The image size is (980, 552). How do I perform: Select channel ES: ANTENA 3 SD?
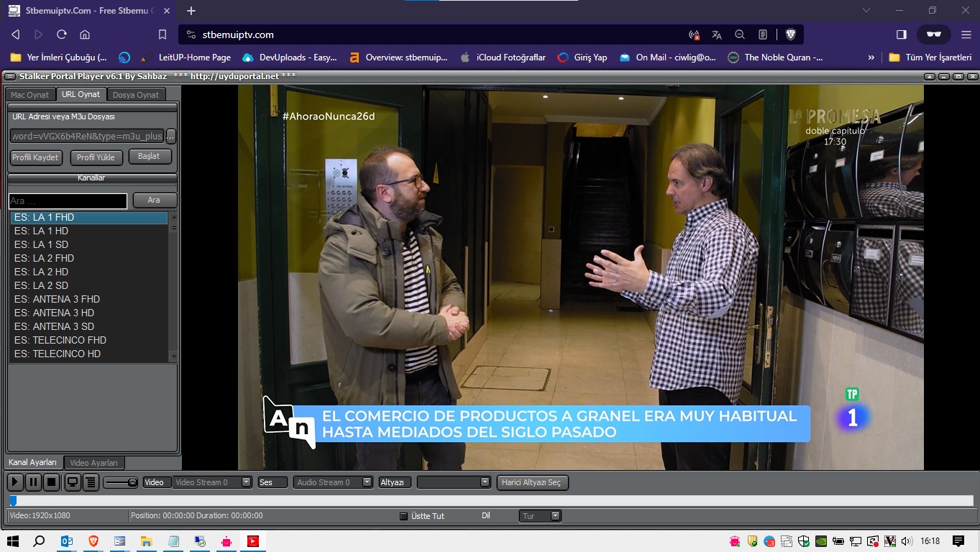pyautogui.click(x=89, y=326)
